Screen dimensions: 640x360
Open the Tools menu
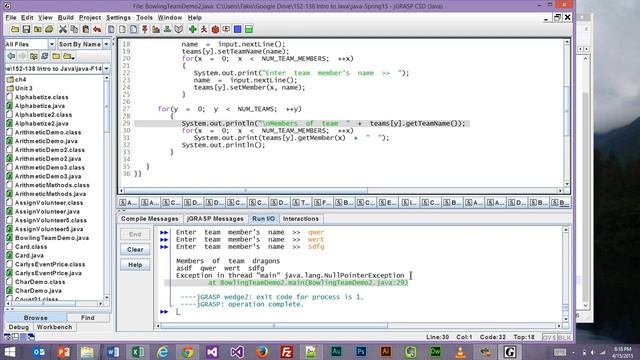144,18
